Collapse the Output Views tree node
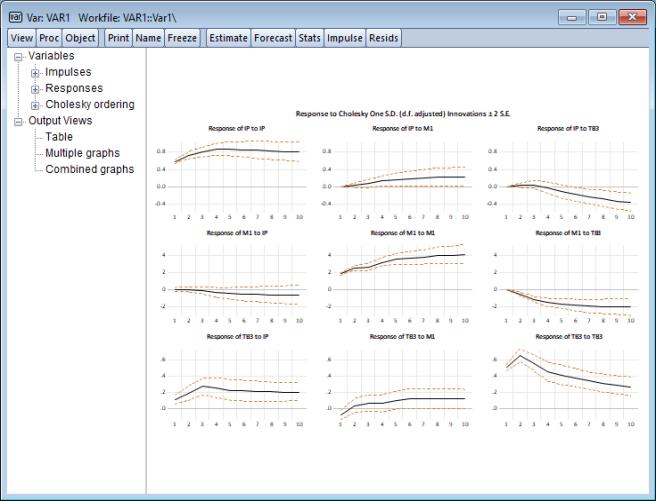This screenshot has width=656, height=501. point(19,121)
